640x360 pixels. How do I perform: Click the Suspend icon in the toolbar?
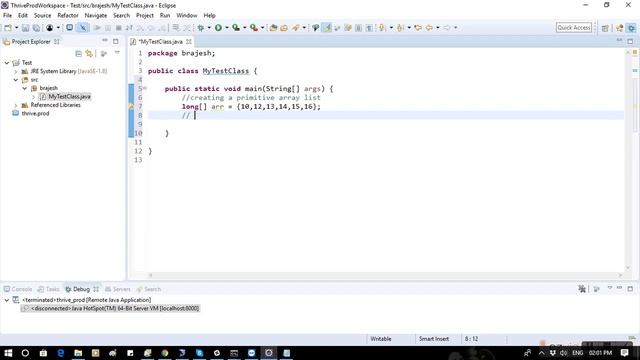(108, 28)
